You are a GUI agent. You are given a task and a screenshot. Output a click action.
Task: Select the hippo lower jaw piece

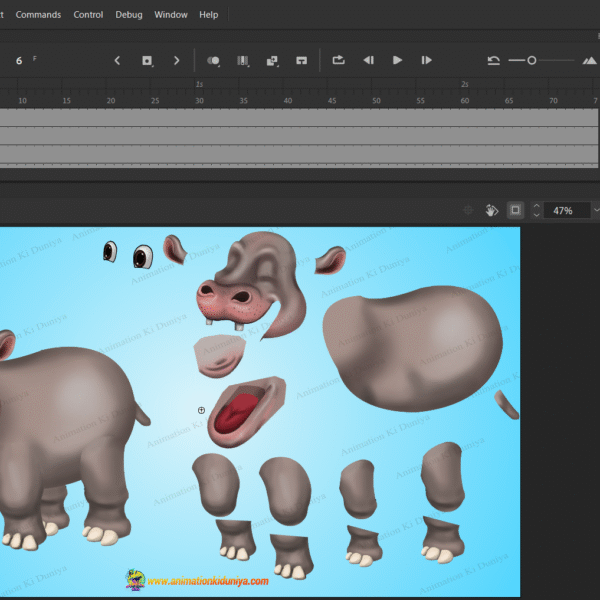coord(220,356)
